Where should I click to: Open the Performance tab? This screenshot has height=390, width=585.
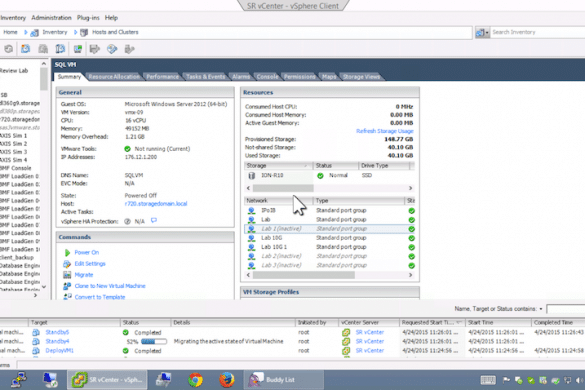(x=162, y=77)
